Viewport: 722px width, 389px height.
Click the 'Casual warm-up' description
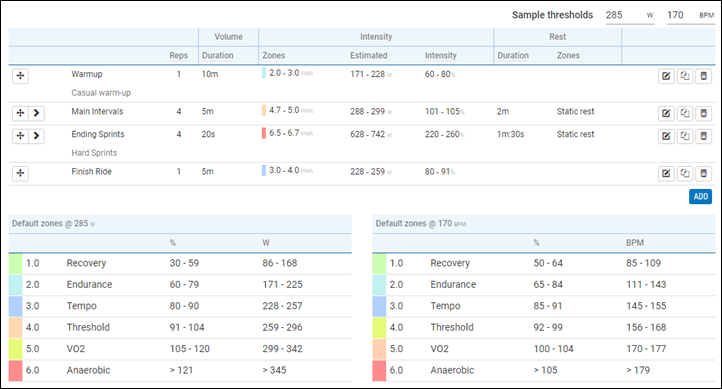tap(101, 93)
